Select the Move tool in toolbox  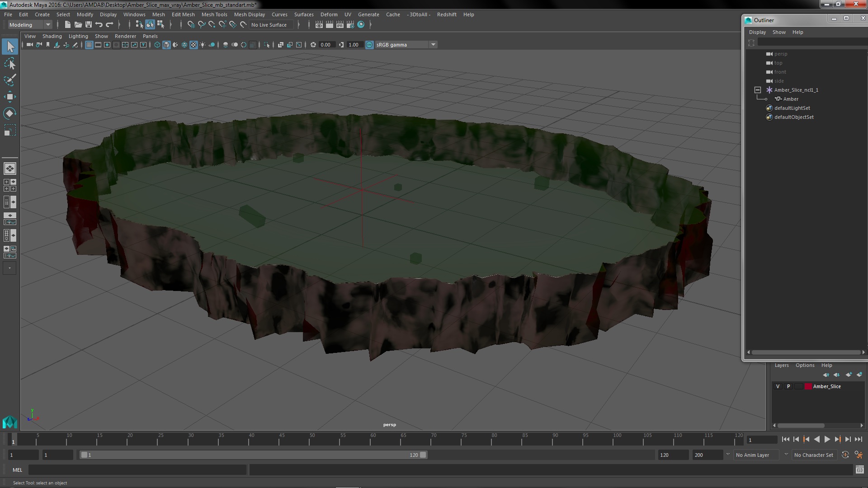pos(9,97)
